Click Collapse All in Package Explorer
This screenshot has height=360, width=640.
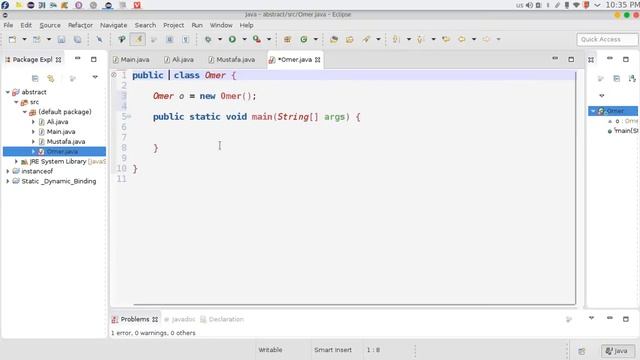tap(35, 78)
